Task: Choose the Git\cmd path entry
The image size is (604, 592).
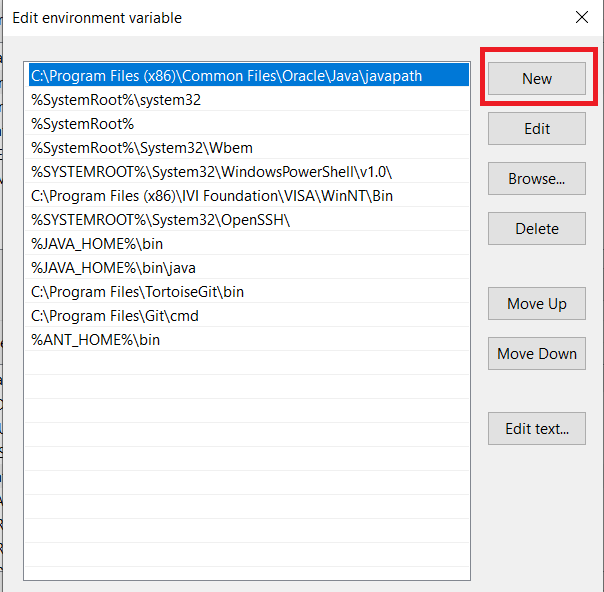Action: pos(248,316)
